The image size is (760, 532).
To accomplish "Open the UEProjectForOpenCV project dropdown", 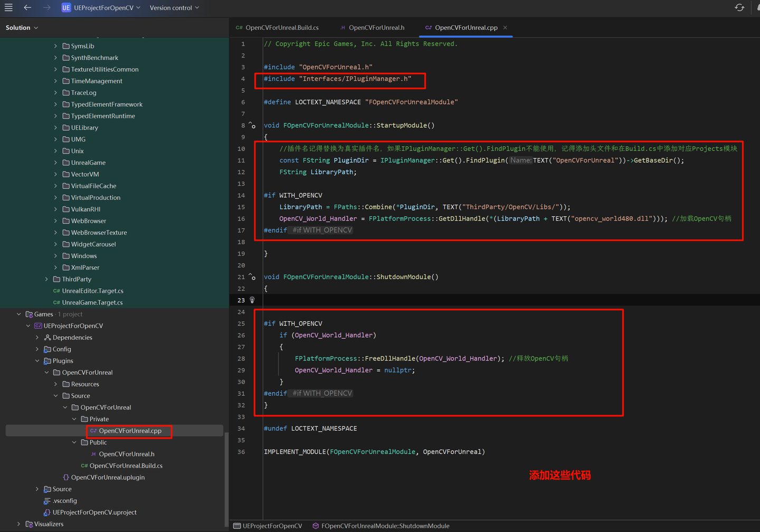I will pos(103,8).
